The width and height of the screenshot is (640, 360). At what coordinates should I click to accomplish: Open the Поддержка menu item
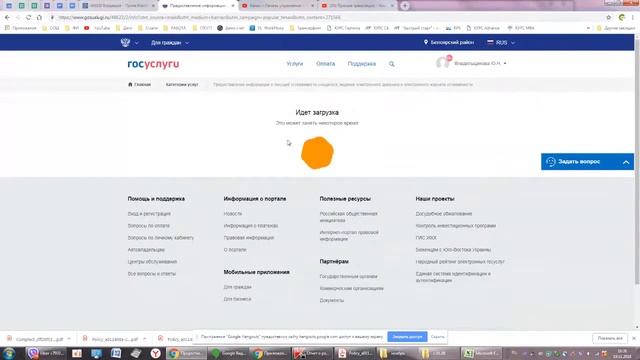(x=362, y=64)
